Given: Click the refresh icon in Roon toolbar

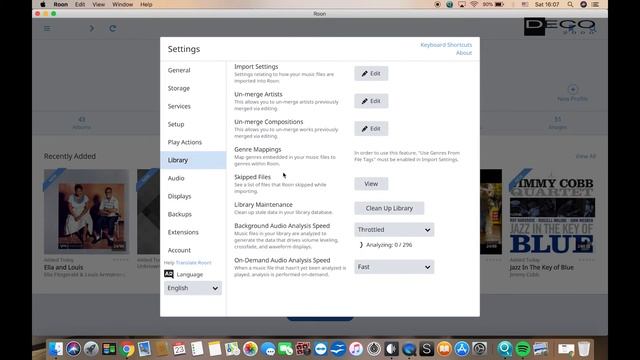Looking at the screenshot, I should click(113, 28).
